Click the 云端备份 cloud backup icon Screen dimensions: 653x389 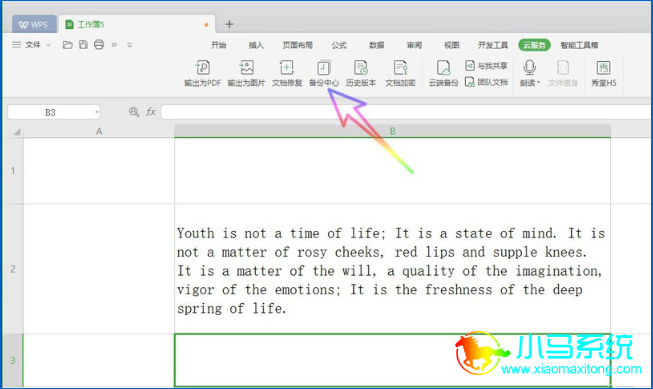[x=444, y=67]
